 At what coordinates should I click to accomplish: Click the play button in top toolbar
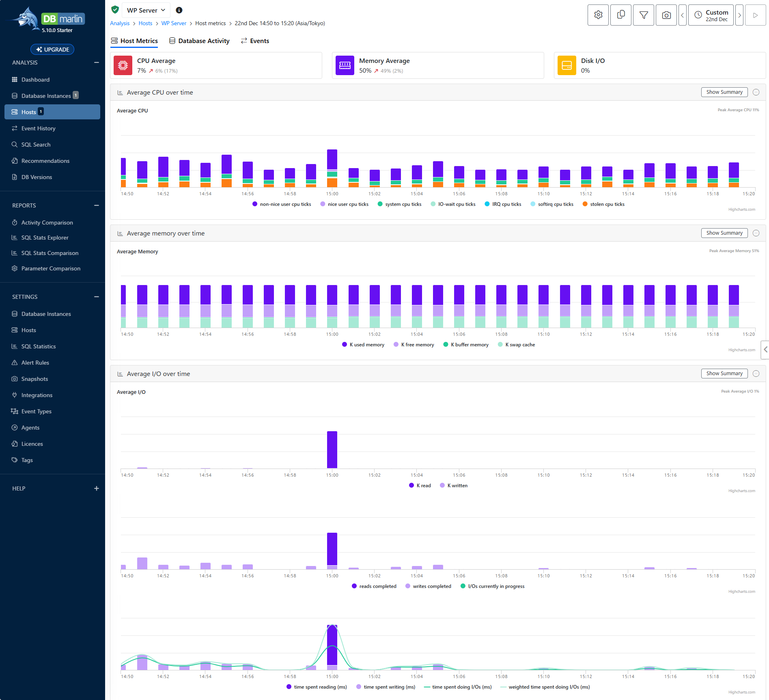[755, 15]
